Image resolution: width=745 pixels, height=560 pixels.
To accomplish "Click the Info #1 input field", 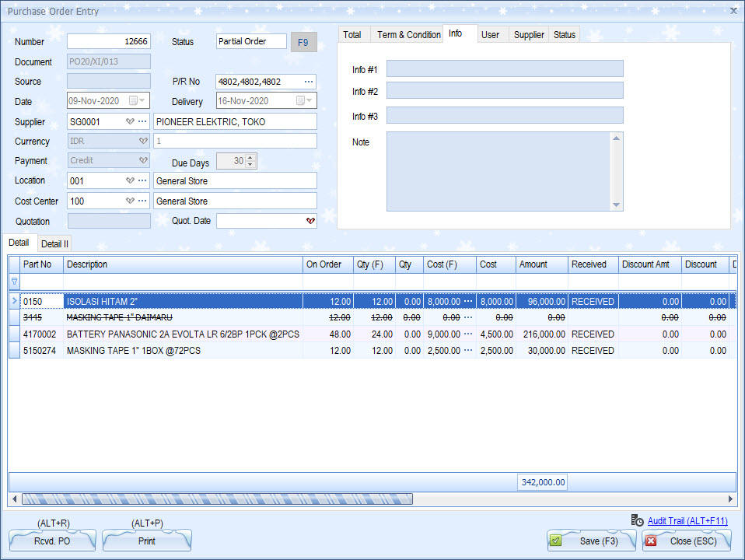I will (x=505, y=69).
